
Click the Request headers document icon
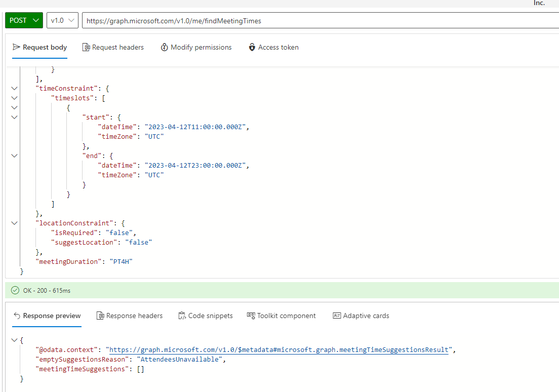point(86,47)
